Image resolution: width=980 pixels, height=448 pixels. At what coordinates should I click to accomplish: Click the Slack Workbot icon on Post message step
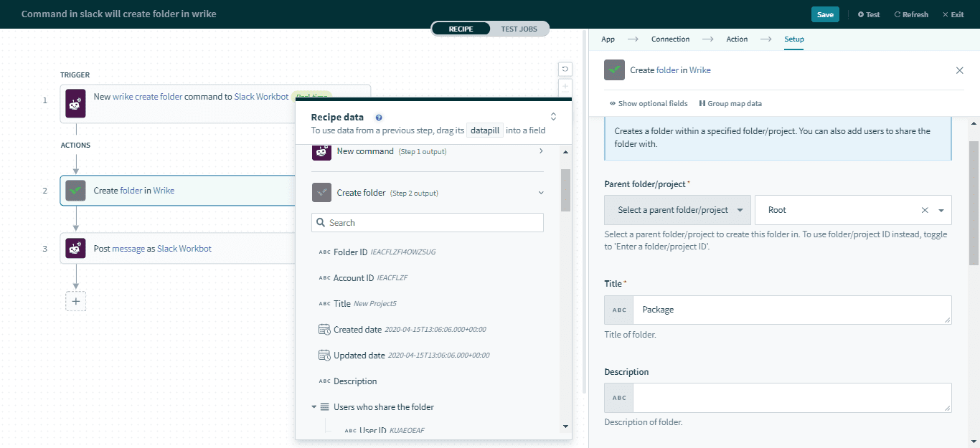tap(75, 247)
